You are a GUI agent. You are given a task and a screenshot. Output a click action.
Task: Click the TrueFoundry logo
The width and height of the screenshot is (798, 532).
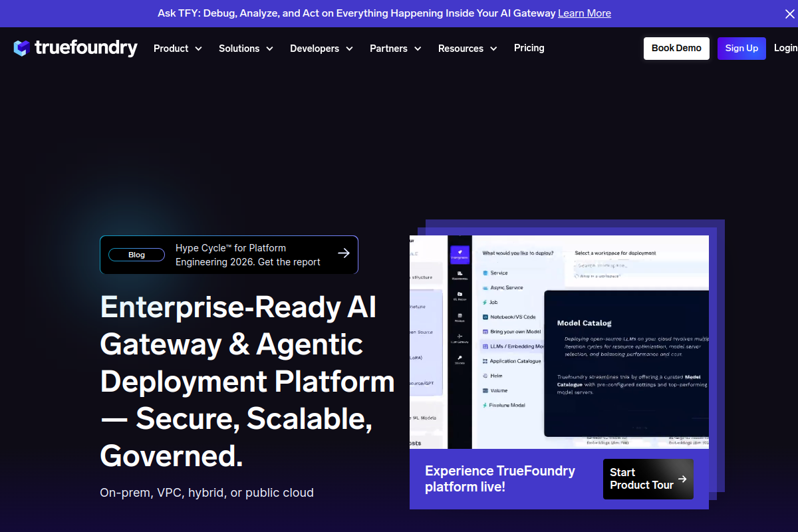[x=75, y=48]
